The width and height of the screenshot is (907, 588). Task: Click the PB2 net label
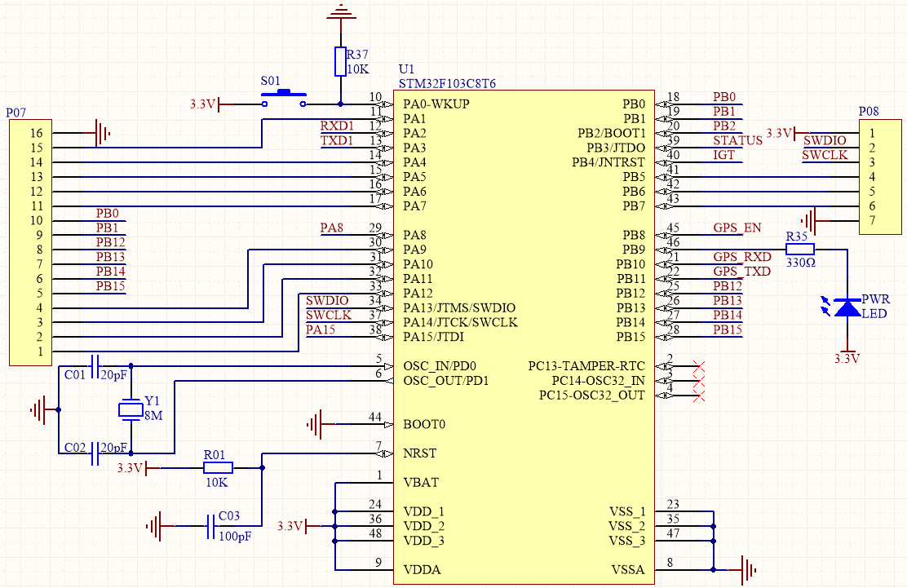click(x=724, y=126)
